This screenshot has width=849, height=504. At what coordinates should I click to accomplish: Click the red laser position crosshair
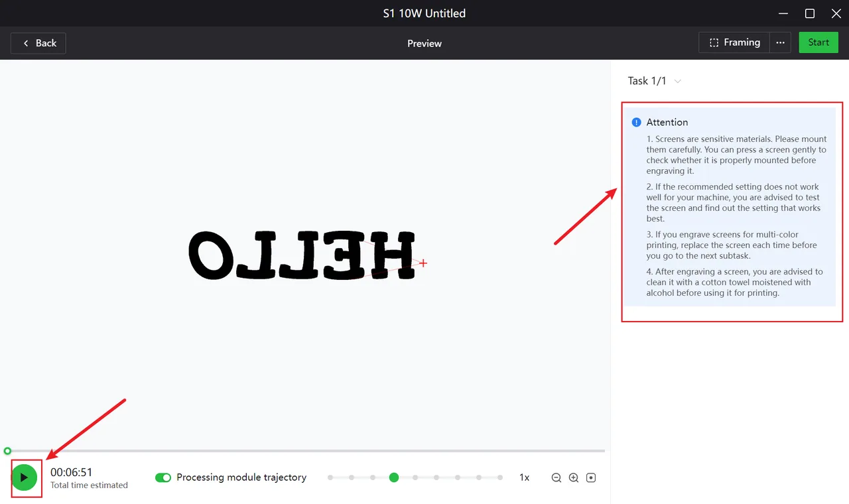pos(423,263)
